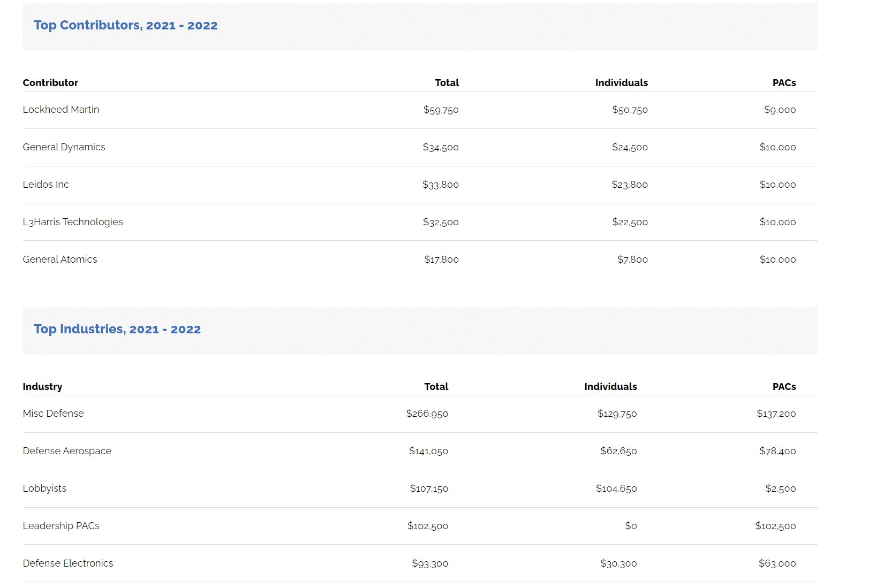Click the Top Contributors, 2021 - 2022 heading
The width and height of the screenshot is (869, 588).
coord(125,25)
